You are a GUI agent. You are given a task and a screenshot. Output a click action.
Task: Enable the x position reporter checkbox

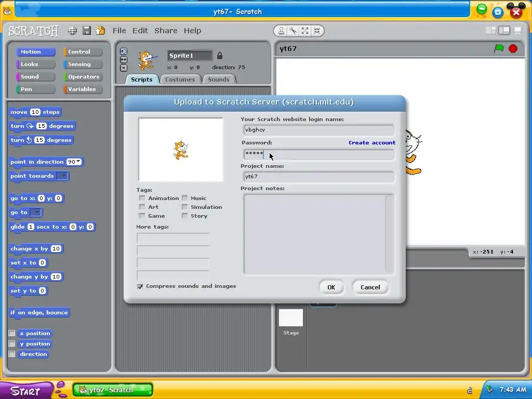pos(12,333)
